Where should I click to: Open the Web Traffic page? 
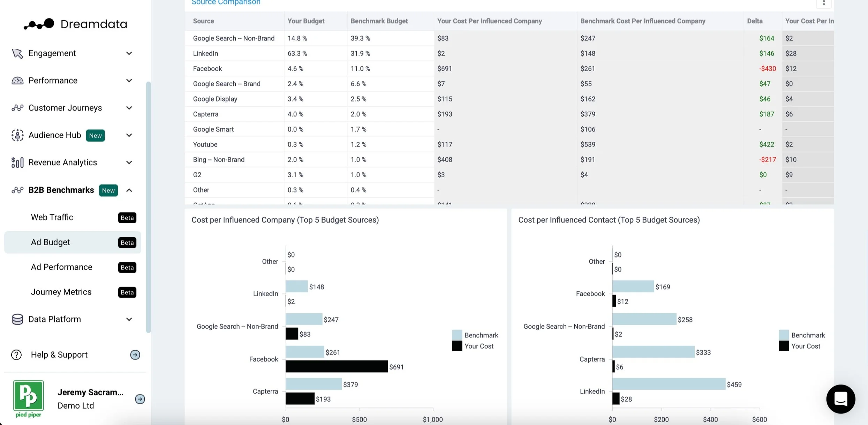52,217
